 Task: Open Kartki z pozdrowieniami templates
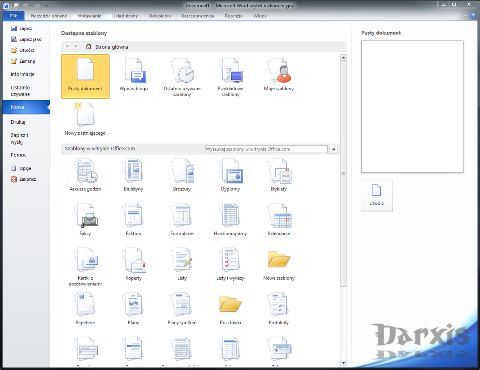click(85, 267)
